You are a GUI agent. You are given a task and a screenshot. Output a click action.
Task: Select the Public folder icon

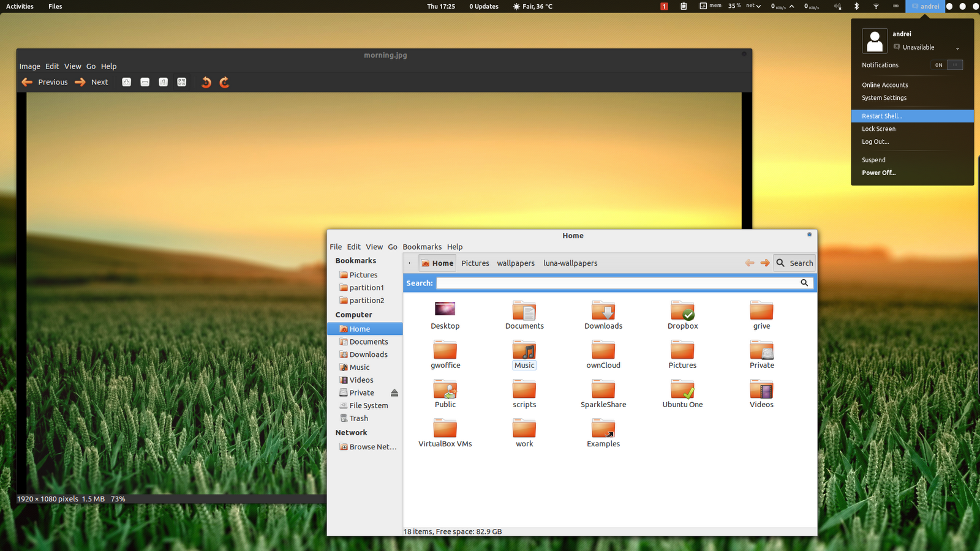point(445,389)
